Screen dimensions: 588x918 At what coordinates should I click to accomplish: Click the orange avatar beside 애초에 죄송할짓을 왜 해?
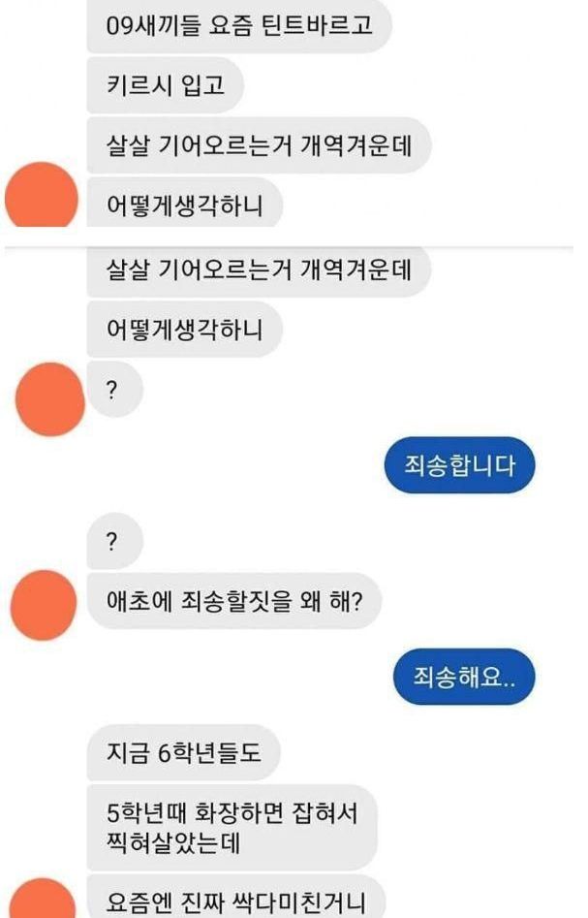click(x=44, y=605)
